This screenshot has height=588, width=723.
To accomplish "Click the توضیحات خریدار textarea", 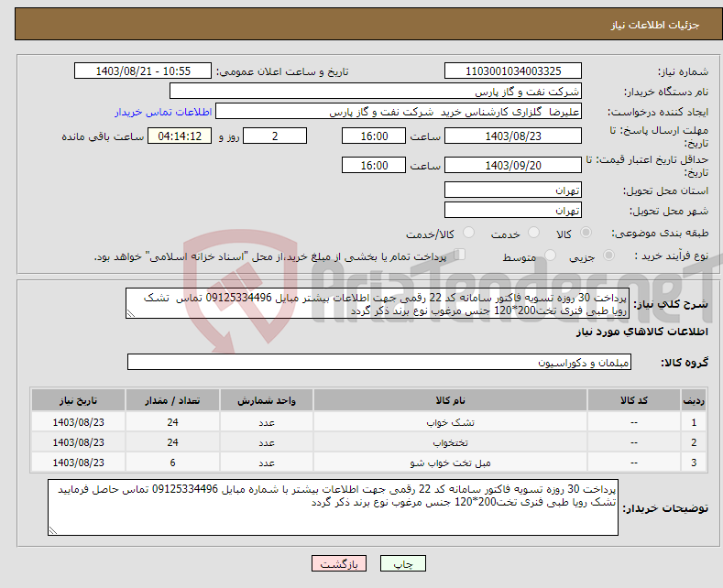I will (x=333, y=507).
